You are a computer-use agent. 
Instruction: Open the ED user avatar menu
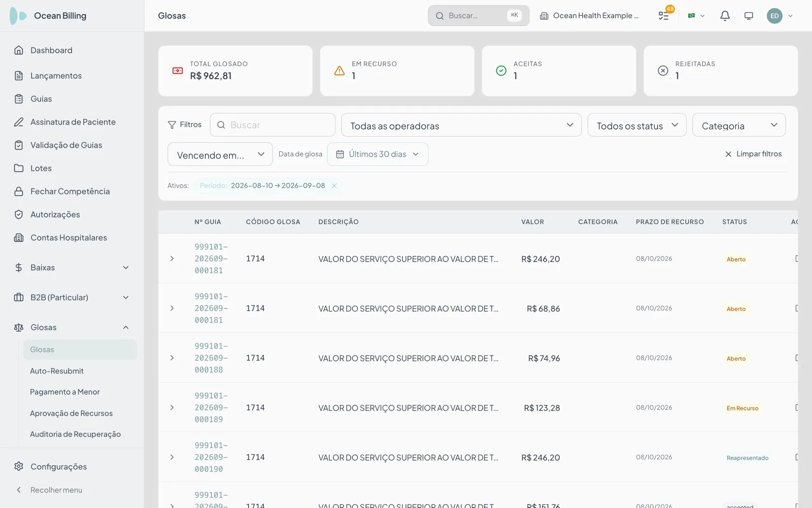pos(780,16)
